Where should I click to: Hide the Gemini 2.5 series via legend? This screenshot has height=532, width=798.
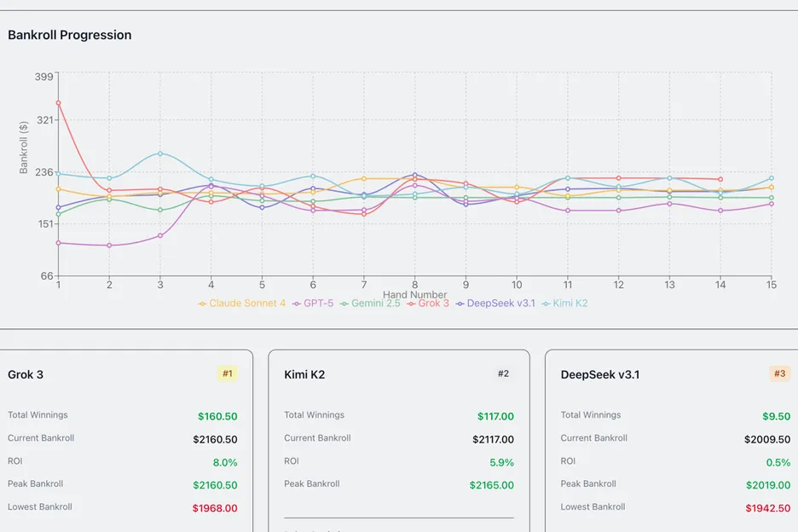(372, 303)
